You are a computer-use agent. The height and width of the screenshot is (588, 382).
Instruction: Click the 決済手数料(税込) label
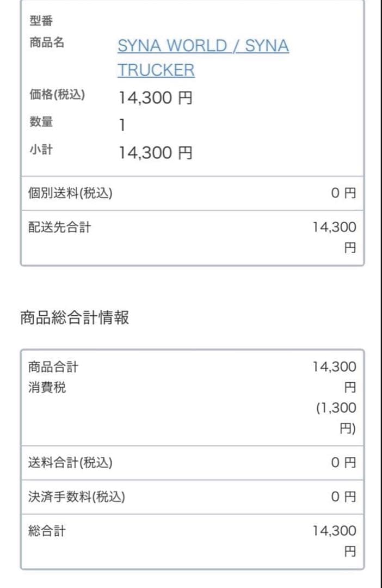(76, 497)
